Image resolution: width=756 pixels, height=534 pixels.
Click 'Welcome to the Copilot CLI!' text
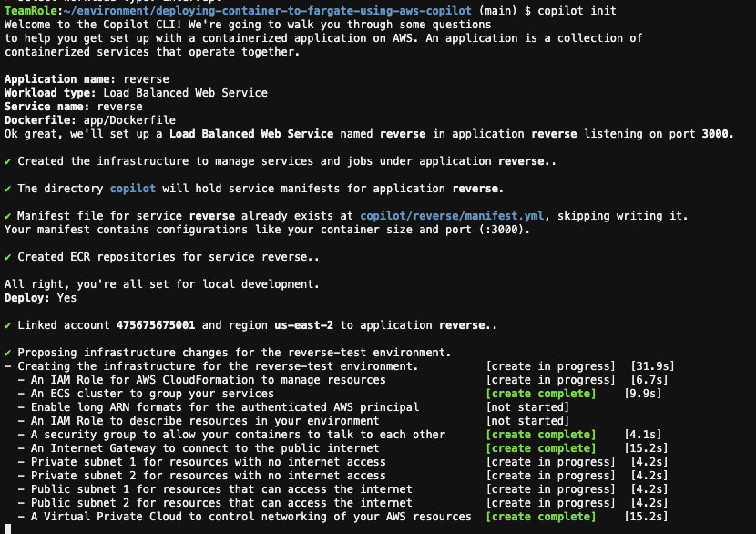point(93,24)
